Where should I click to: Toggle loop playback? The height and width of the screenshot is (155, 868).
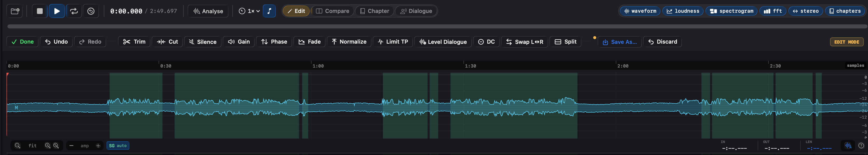pyautogui.click(x=74, y=11)
